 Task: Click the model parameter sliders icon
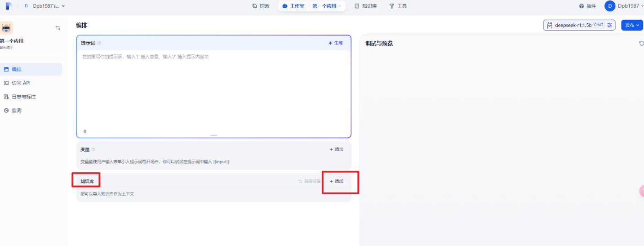[610, 25]
